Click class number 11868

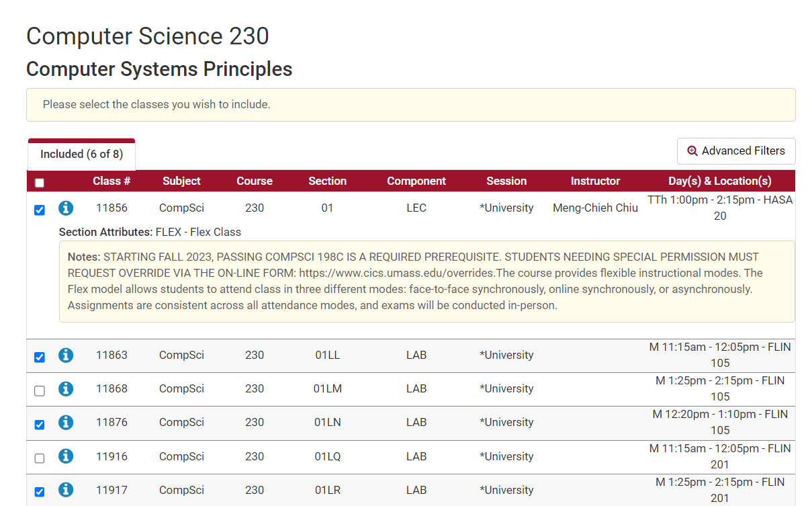(111, 389)
